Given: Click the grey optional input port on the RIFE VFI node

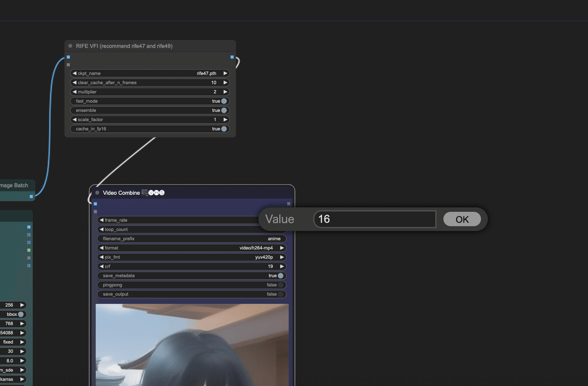Looking at the screenshot, I should tap(68, 65).
